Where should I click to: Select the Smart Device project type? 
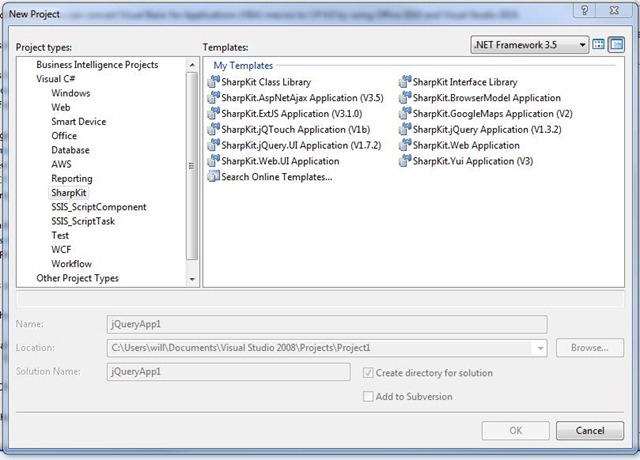pyautogui.click(x=79, y=122)
